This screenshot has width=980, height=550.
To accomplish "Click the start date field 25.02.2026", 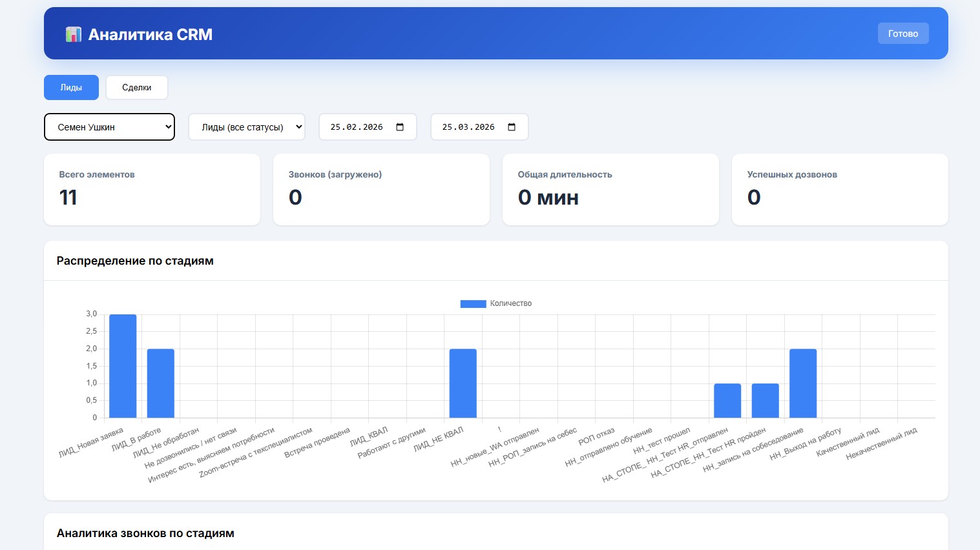I will point(357,127).
